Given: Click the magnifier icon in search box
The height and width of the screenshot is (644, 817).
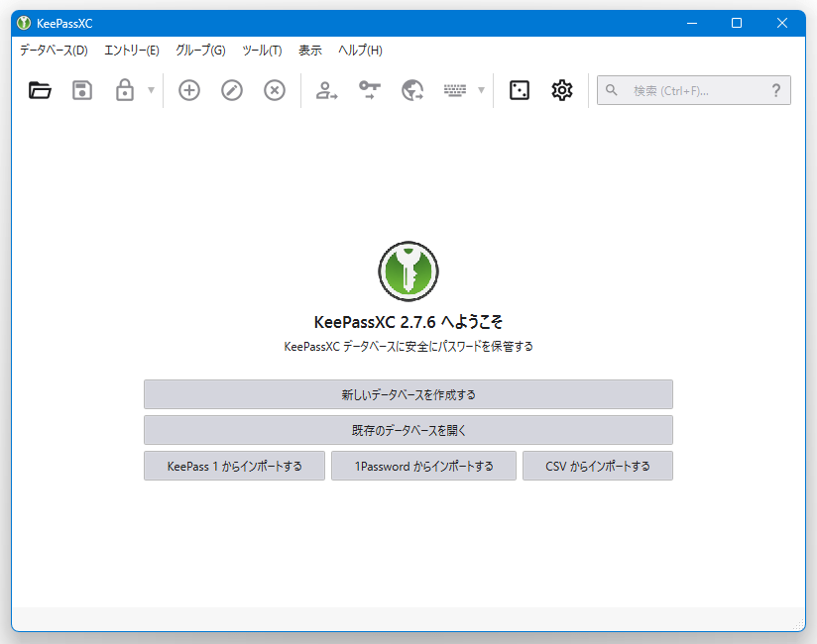Looking at the screenshot, I should [612, 90].
